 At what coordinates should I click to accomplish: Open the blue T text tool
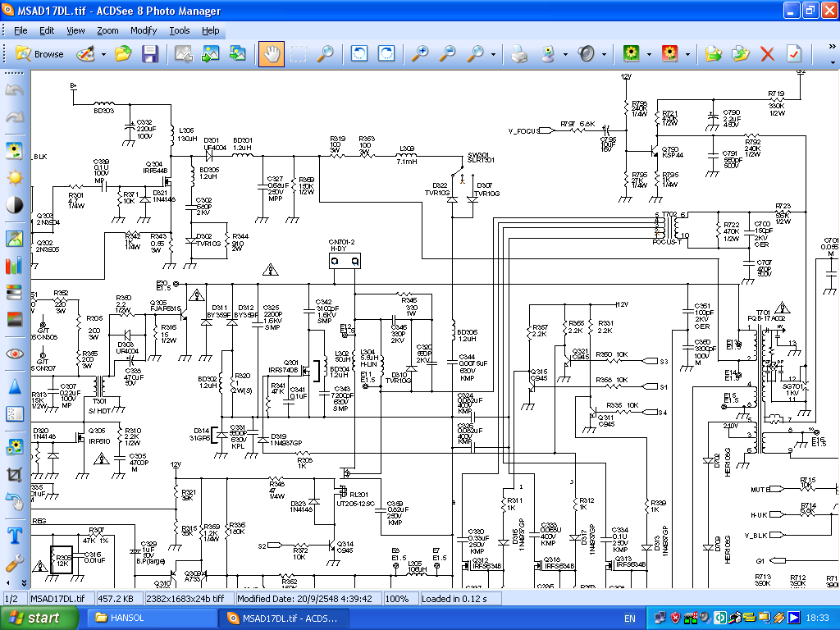pos(15,535)
